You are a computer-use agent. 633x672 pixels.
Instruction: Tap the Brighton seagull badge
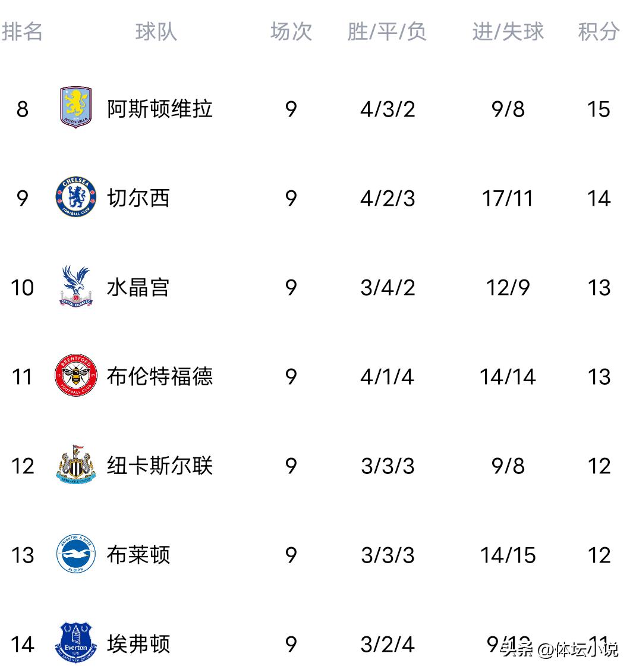[75, 554]
